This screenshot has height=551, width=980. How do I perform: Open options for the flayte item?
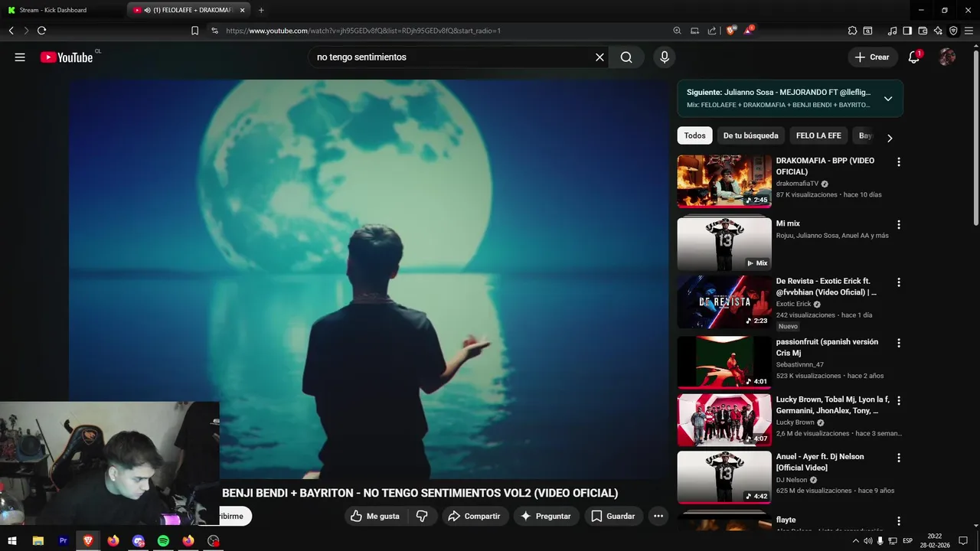(x=899, y=521)
